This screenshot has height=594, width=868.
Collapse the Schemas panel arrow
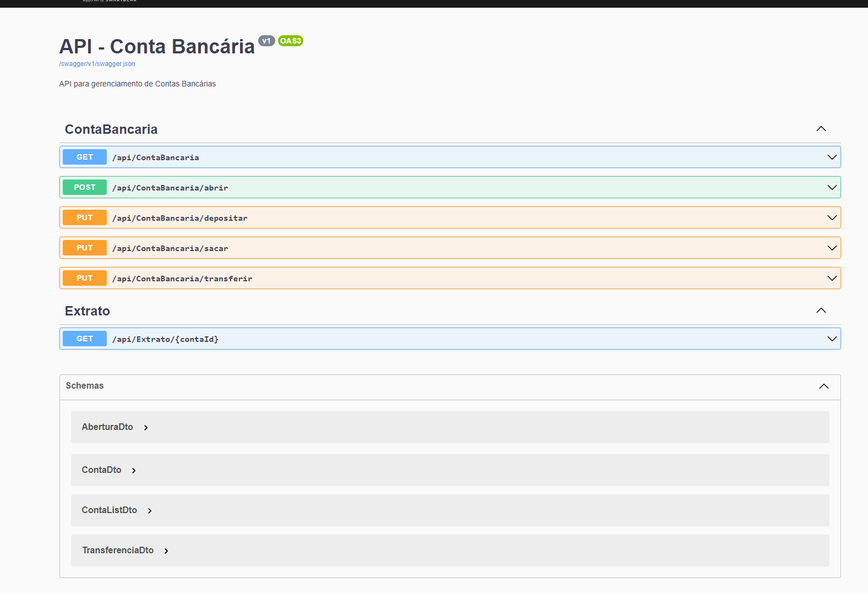[824, 386]
